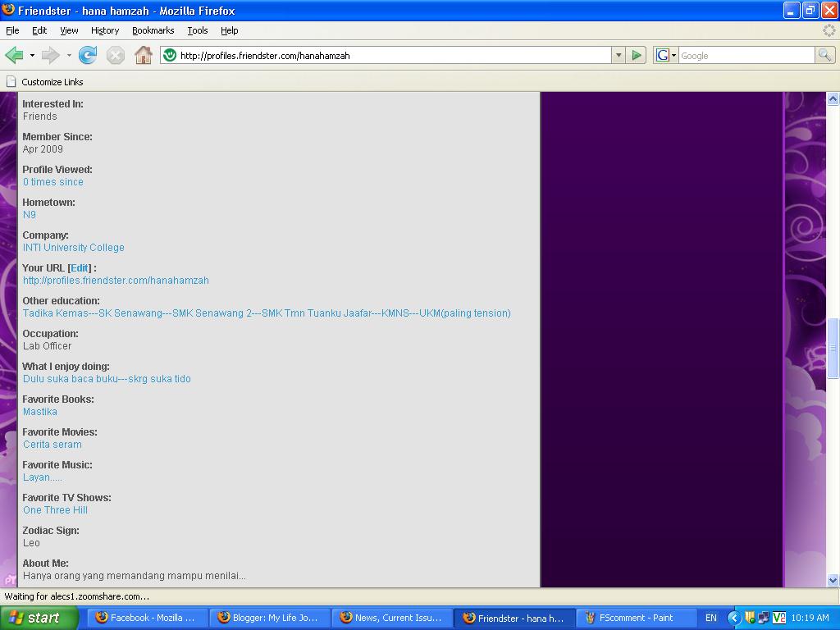
Task: Click the 'Apr 2009' member since text
Action: (x=43, y=149)
